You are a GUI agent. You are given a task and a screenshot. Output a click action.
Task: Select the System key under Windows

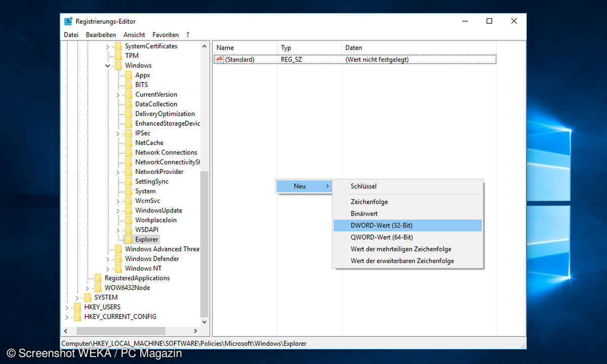145,191
